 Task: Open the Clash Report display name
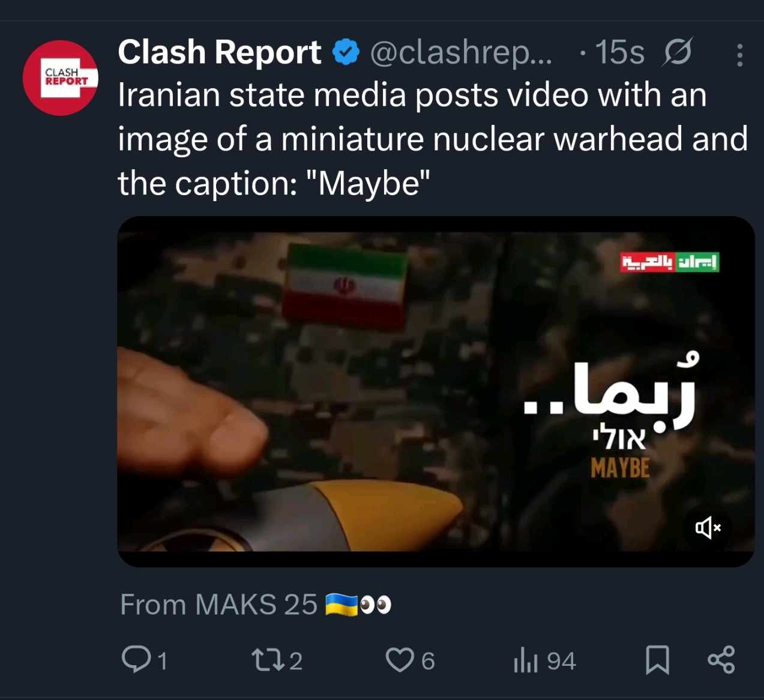tap(220, 52)
